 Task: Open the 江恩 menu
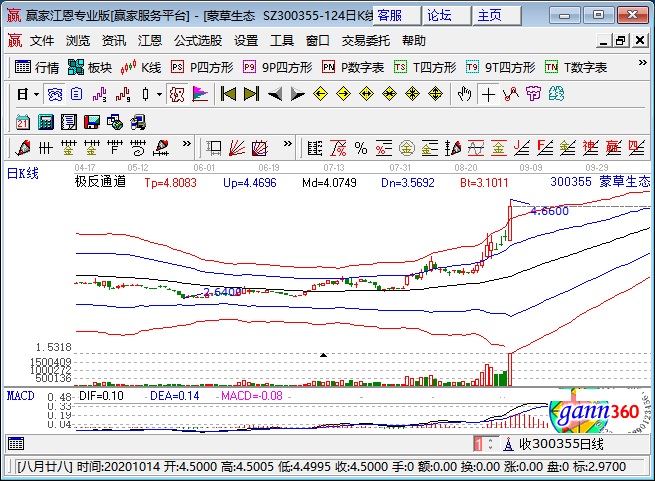150,41
